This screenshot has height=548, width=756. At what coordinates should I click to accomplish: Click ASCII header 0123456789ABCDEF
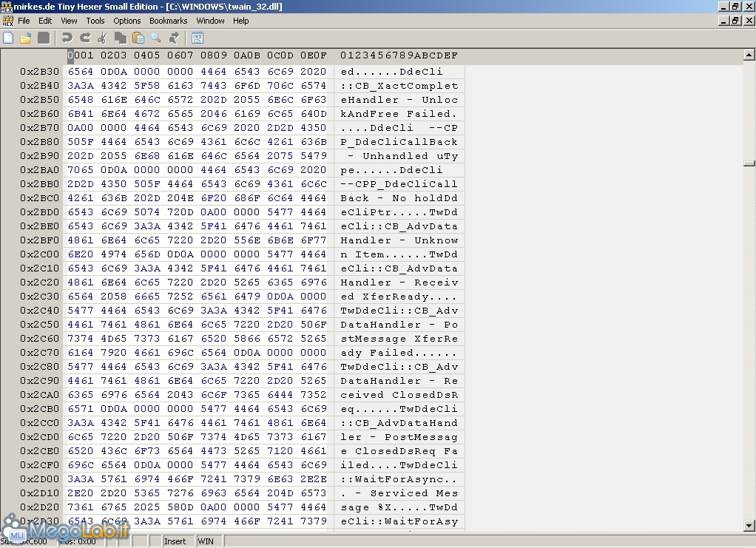pos(399,55)
